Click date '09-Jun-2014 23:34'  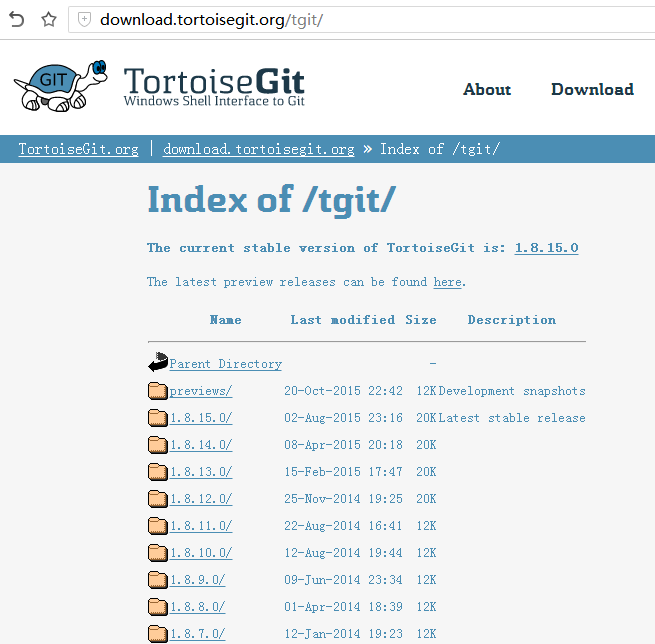tap(343, 580)
